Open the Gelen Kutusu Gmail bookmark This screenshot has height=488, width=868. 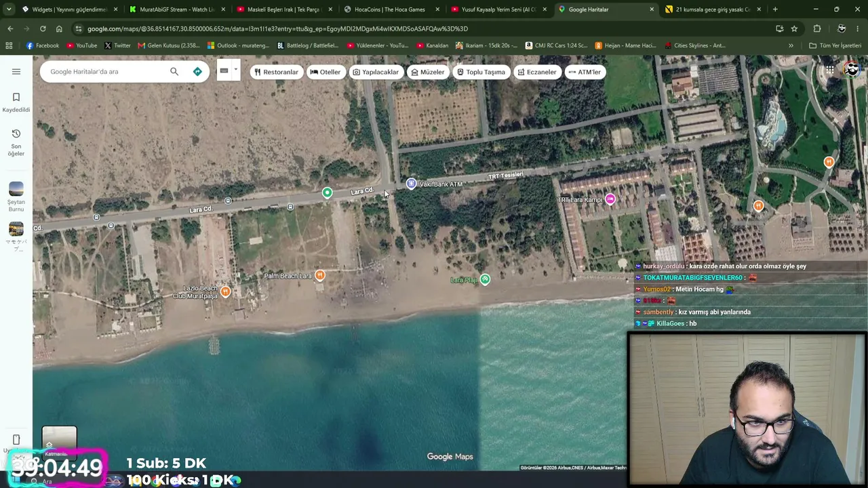click(x=168, y=45)
